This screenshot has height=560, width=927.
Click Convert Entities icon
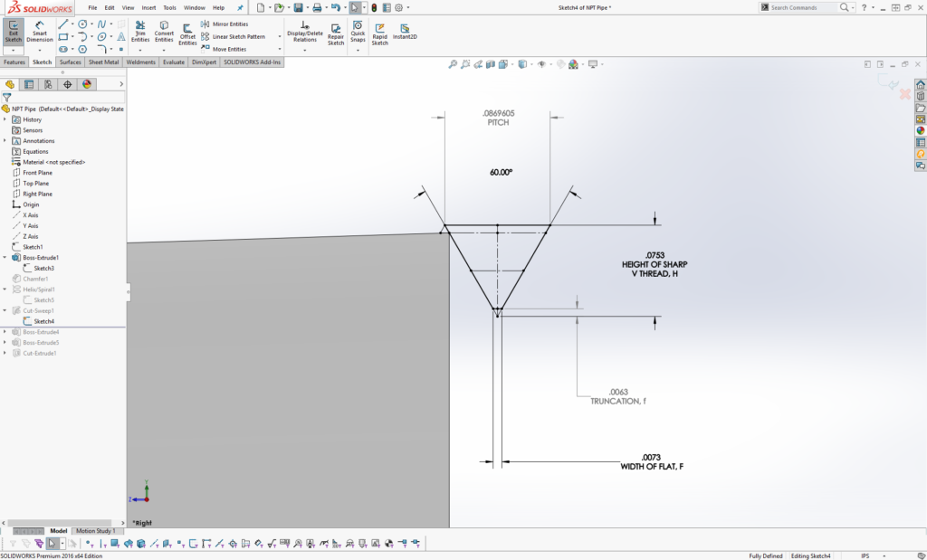pos(164,32)
